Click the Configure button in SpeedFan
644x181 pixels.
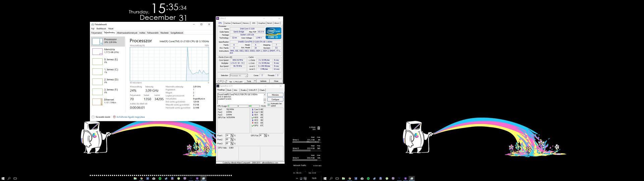tap(275, 100)
